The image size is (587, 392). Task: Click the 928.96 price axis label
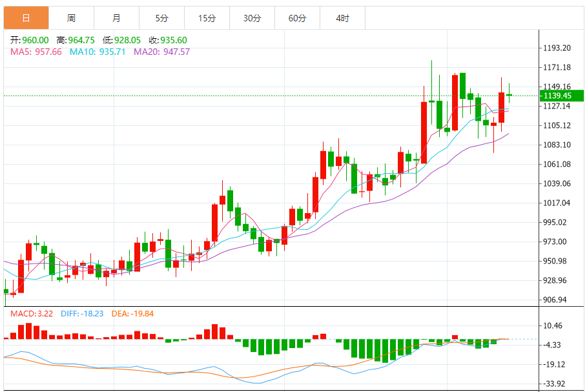point(555,280)
